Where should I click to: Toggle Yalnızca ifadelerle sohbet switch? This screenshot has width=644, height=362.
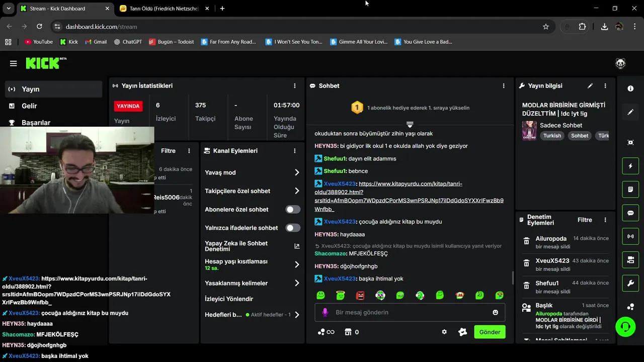(293, 228)
